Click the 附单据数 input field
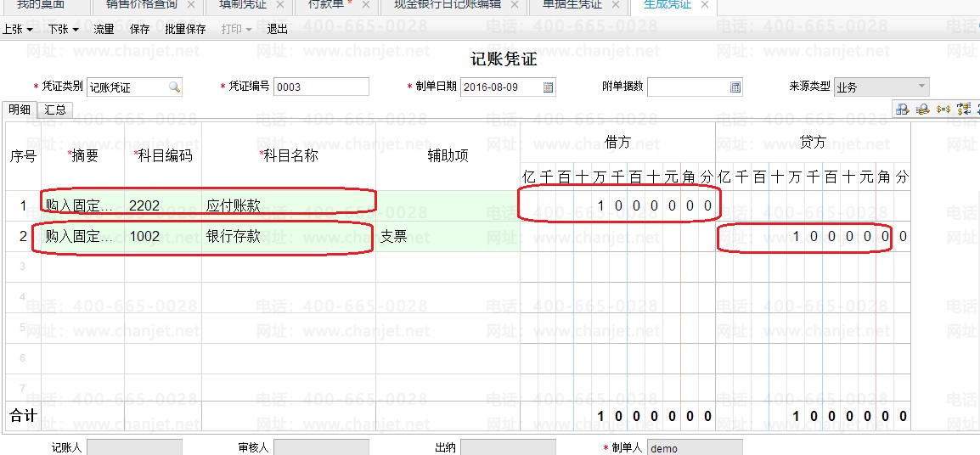The width and height of the screenshot is (980, 455). coord(695,87)
